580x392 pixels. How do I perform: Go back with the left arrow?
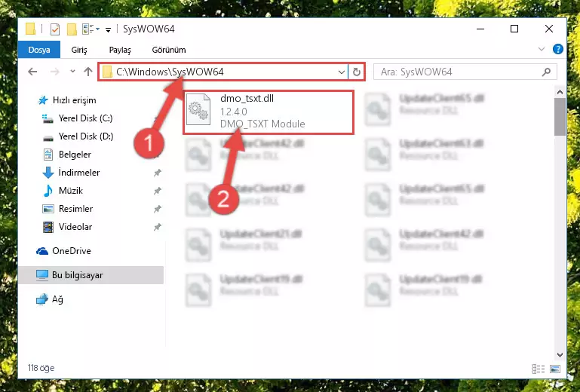[32, 72]
